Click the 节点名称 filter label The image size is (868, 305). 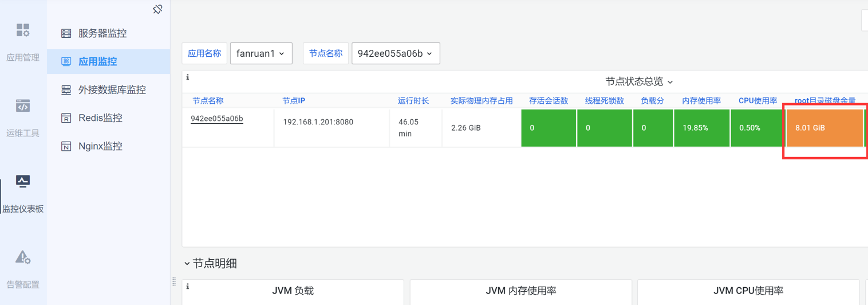[x=326, y=53]
